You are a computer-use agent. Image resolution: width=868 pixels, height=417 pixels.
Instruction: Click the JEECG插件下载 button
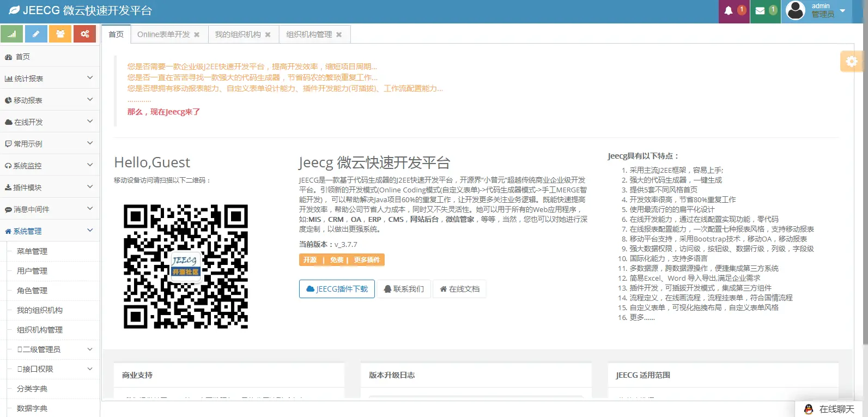pos(337,289)
